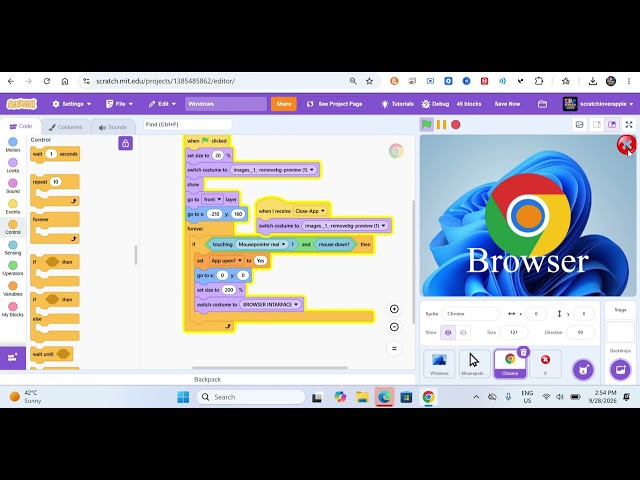
Task: Open the Debug menu item
Action: coord(435,104)
